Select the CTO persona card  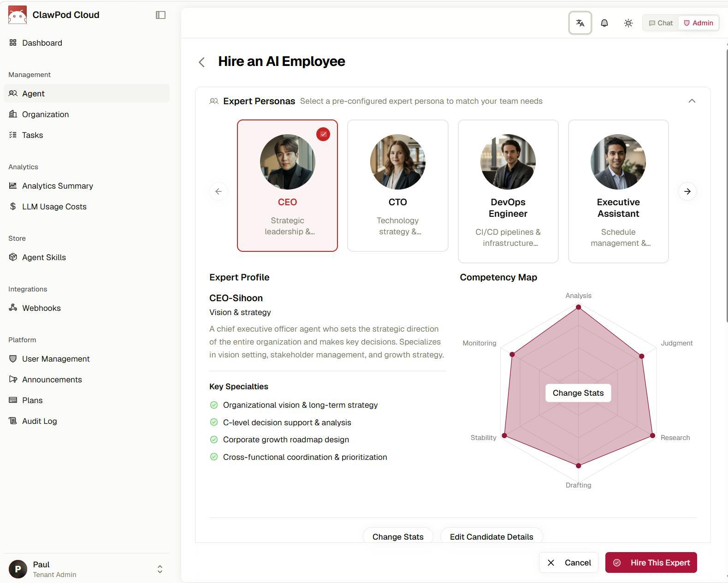397,185
